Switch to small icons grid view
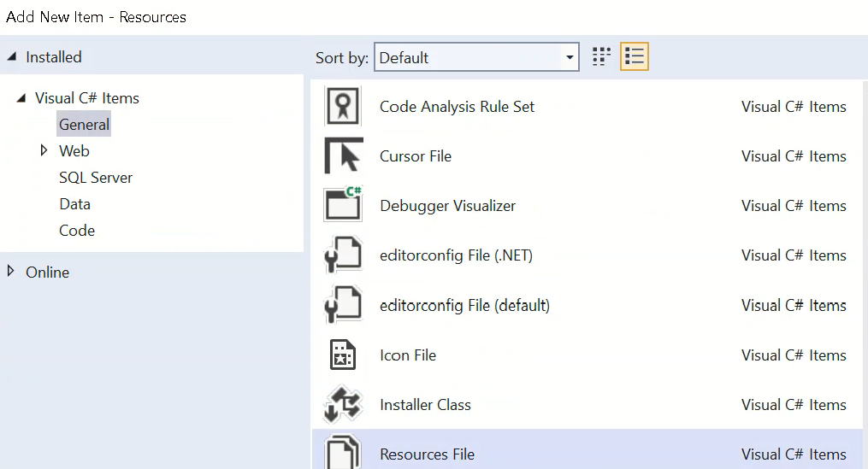The image size is (868, 469). point(601,56)
